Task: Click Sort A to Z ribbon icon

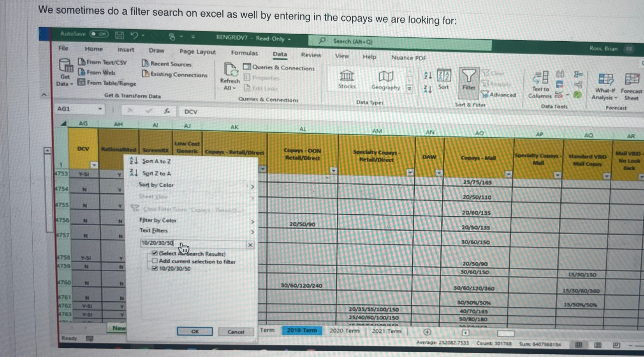Action: (x=428, y=76)
